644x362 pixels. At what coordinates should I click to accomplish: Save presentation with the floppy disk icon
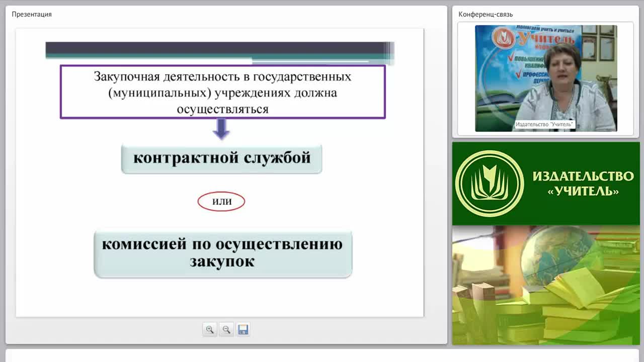click(243, 330)
